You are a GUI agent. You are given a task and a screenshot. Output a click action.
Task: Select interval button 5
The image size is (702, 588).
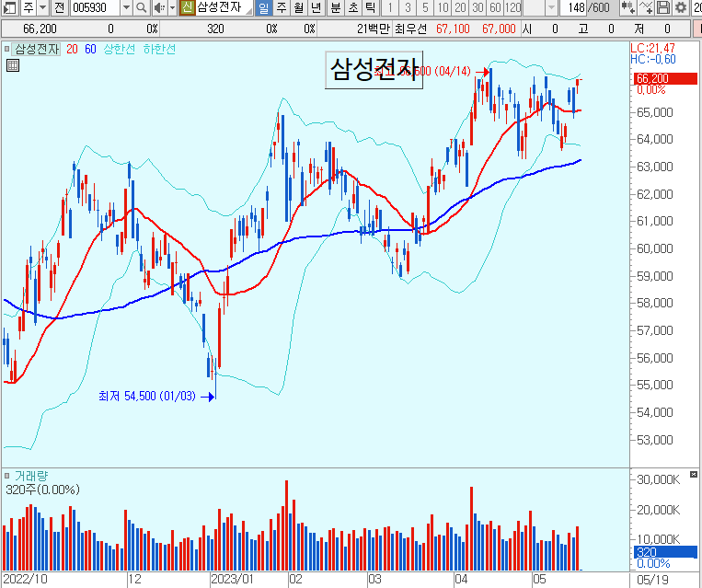pos(425,7)
